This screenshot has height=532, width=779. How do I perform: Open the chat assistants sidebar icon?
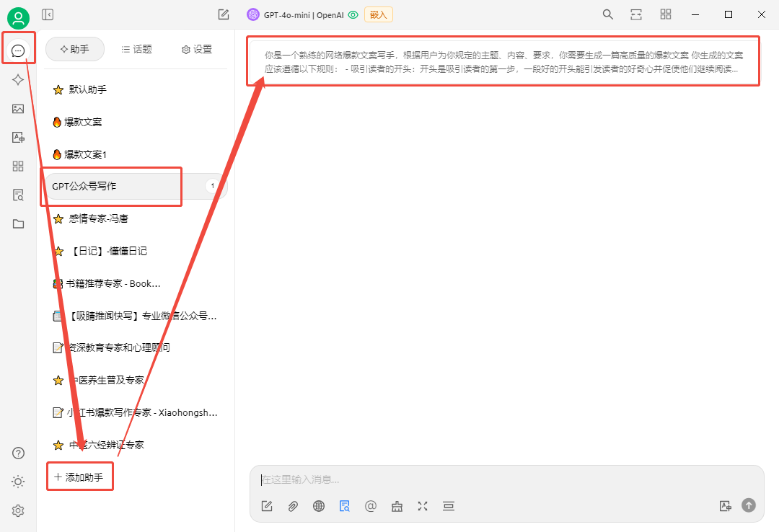pos(18,50)
